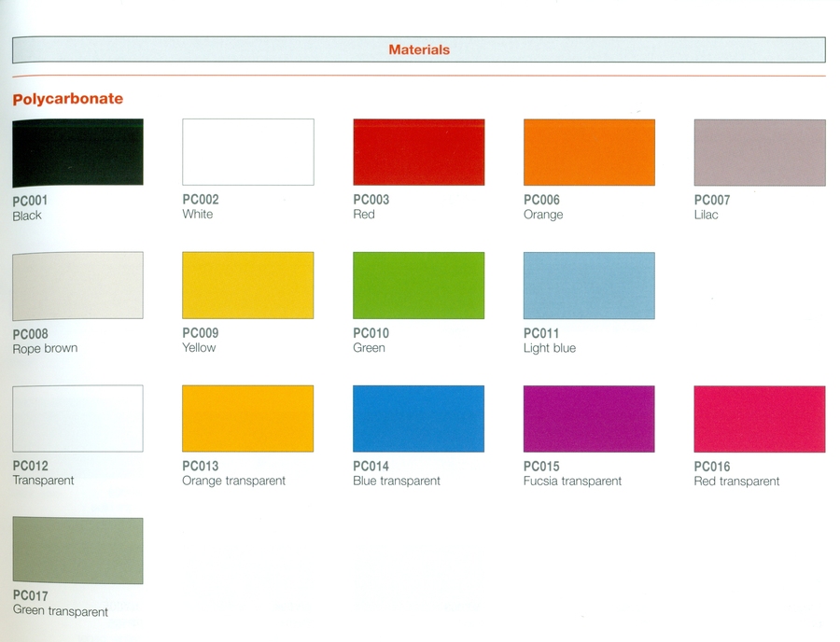The height and width of the screenshot is (642, 840).
Task: Click the 'Rope brown' color name
Action: pyautogui.click(x=45, y=349)
